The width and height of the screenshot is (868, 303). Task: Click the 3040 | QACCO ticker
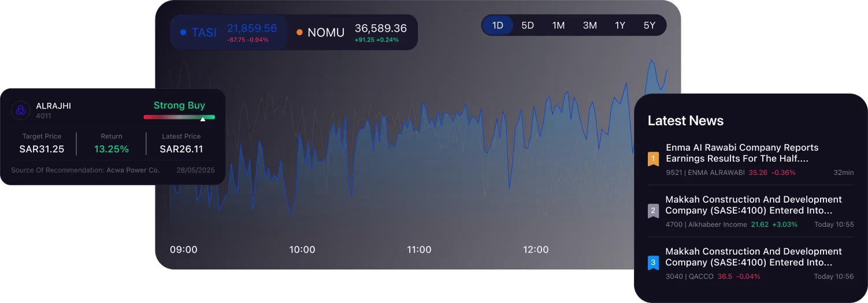pos(689,276)
